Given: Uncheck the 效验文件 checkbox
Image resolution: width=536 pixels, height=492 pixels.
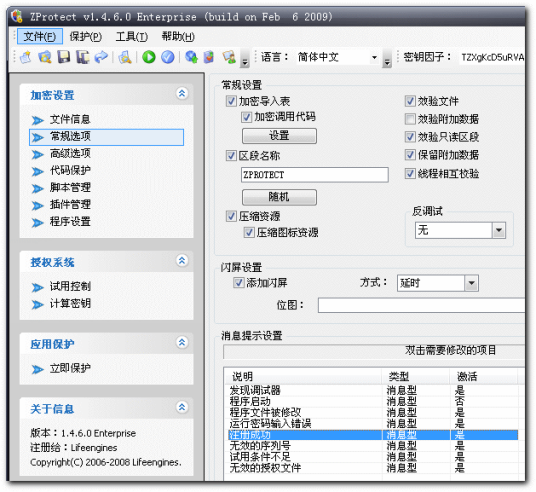Looking at the screenshot, I should (410, 101).
